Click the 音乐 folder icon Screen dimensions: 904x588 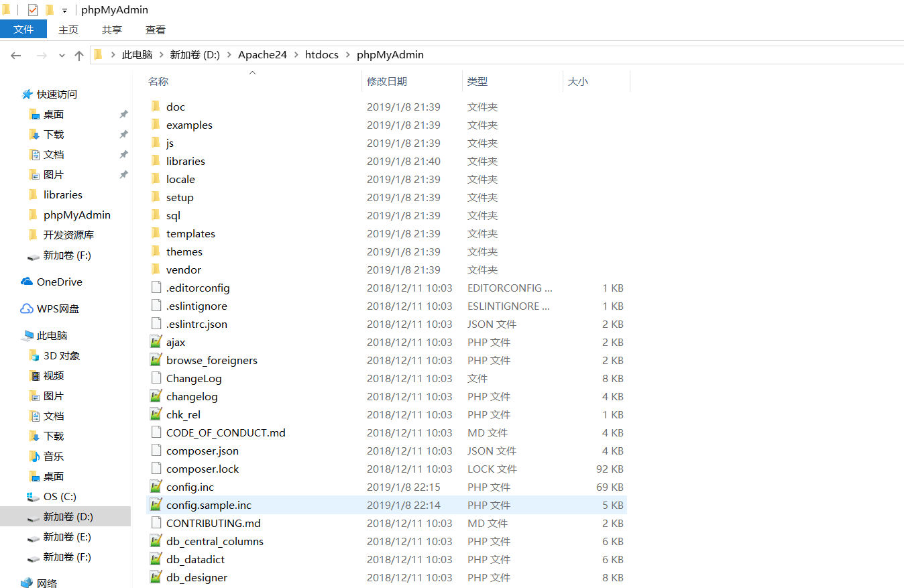coord(34,456)
